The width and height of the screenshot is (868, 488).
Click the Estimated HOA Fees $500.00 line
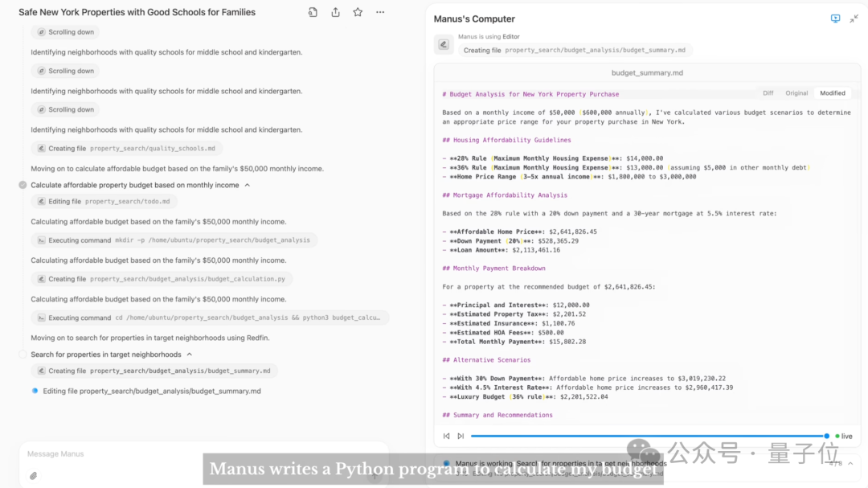[502, 332]
